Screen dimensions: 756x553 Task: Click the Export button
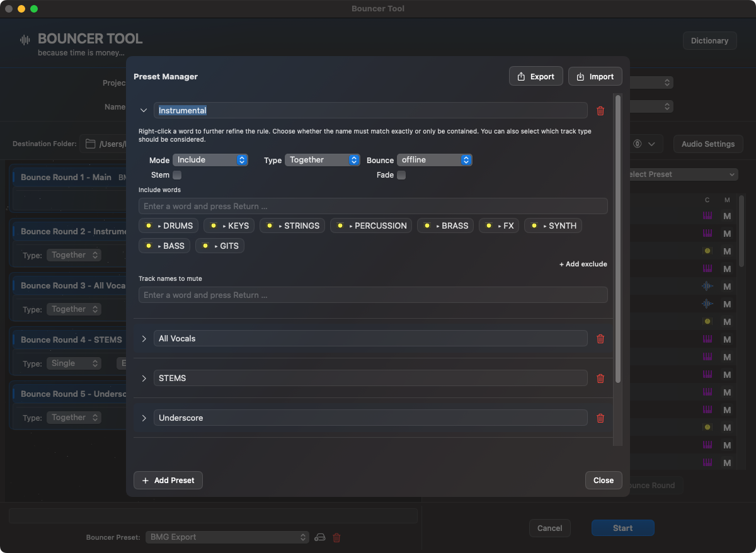[x=536, y=77]
